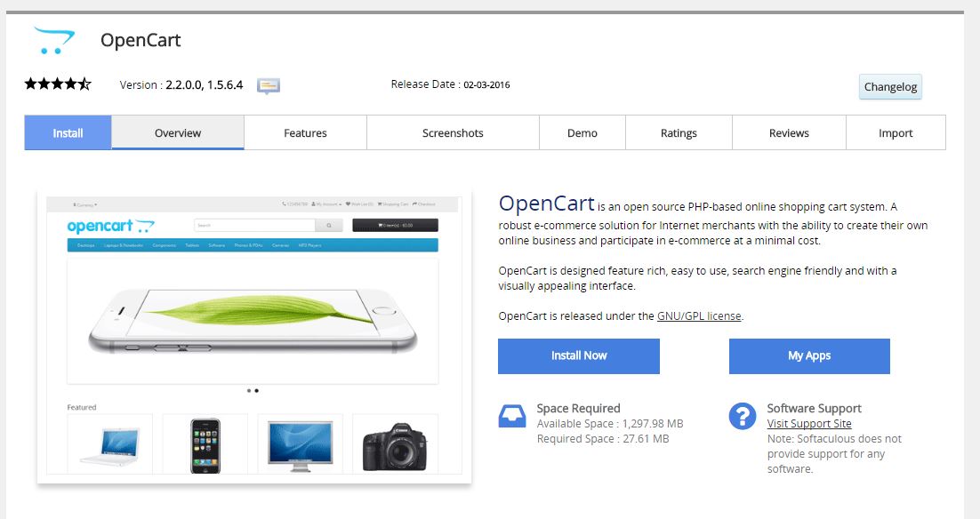Image resolution: width=980 pixels, height=519 pixels.
Task: Select the Import tab
Action: point(896,132)
